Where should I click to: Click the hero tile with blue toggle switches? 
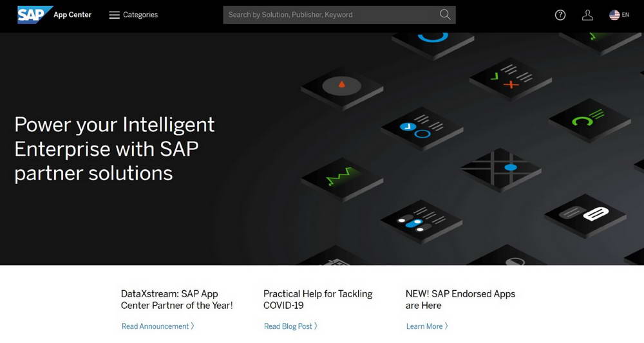coord(421,220)
